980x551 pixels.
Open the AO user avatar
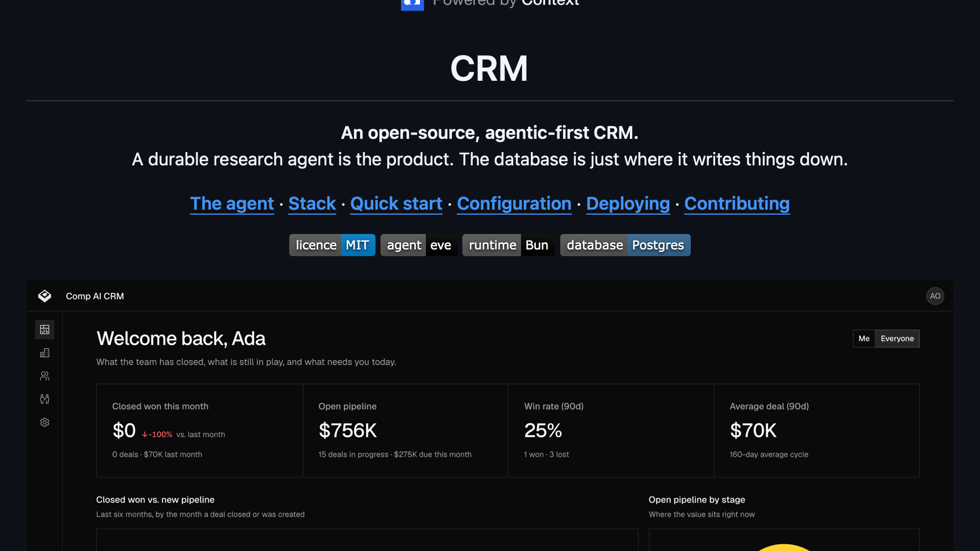tap(935, 296)
